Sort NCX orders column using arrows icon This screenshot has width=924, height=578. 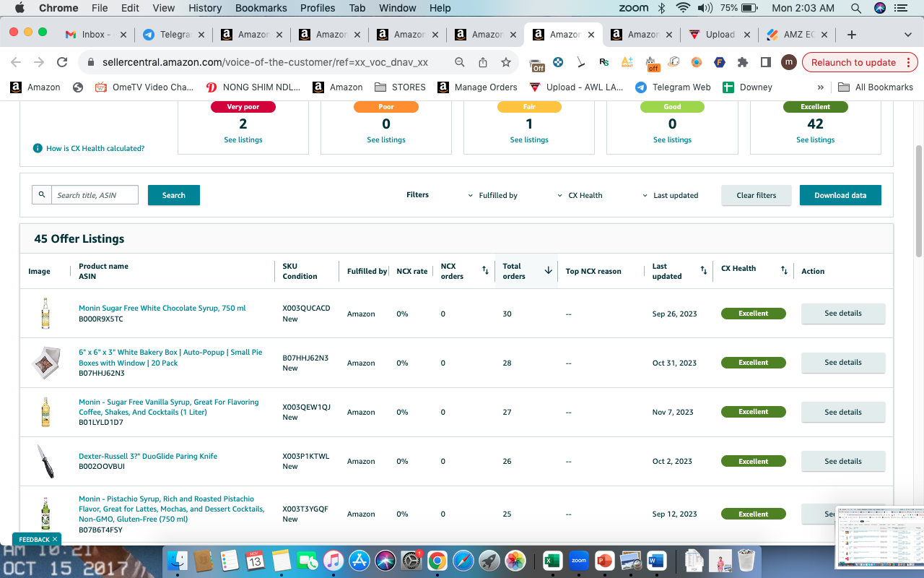(485, 270)
